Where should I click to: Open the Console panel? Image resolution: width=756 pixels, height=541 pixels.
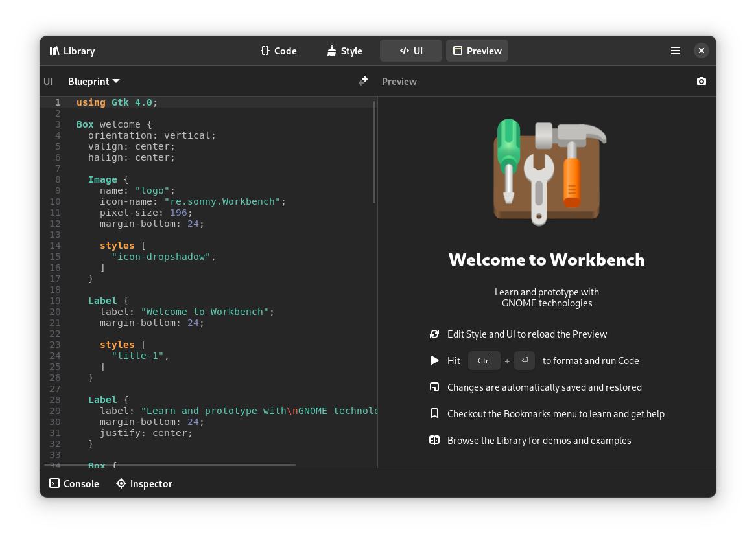coord(74,483)
